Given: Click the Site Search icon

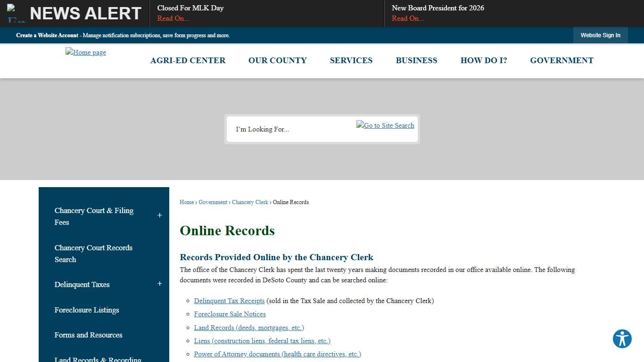Looking at the screenshot, I should (385, 125).
